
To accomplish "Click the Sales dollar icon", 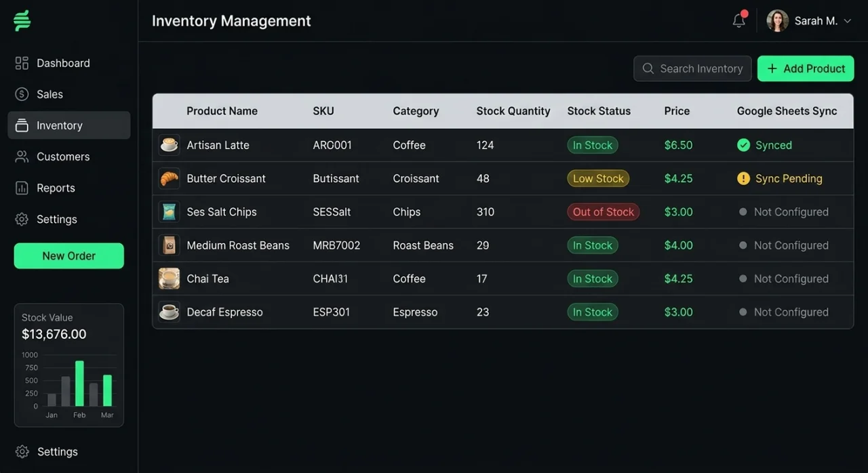I will coord(22,94).
